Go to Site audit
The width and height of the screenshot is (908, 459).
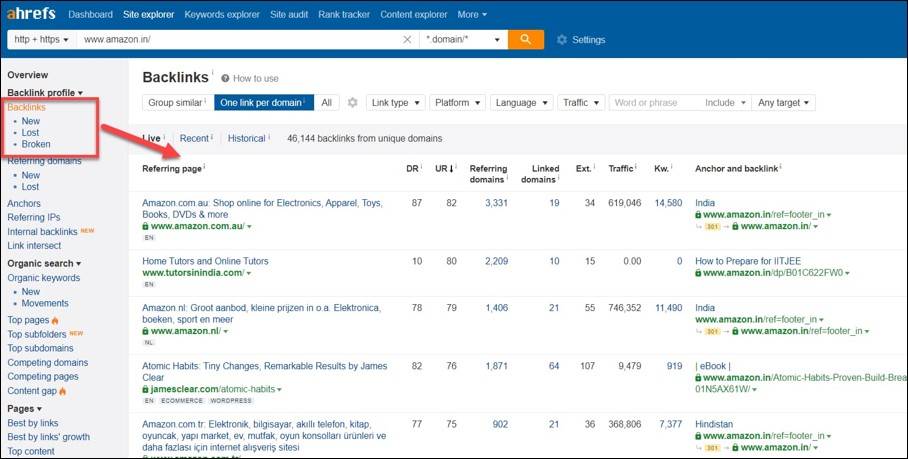pos(289,14)
